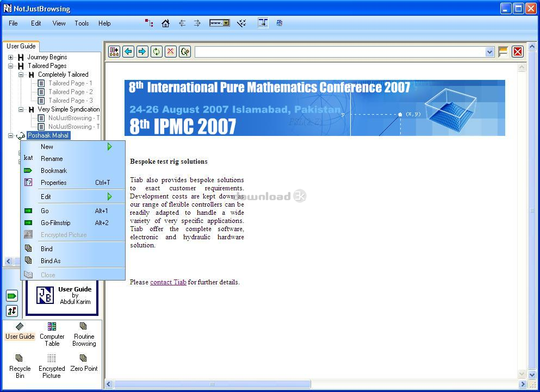Choose Rename from the context menu
This screenshot has height=392, width=540.
tap(73, 158)
